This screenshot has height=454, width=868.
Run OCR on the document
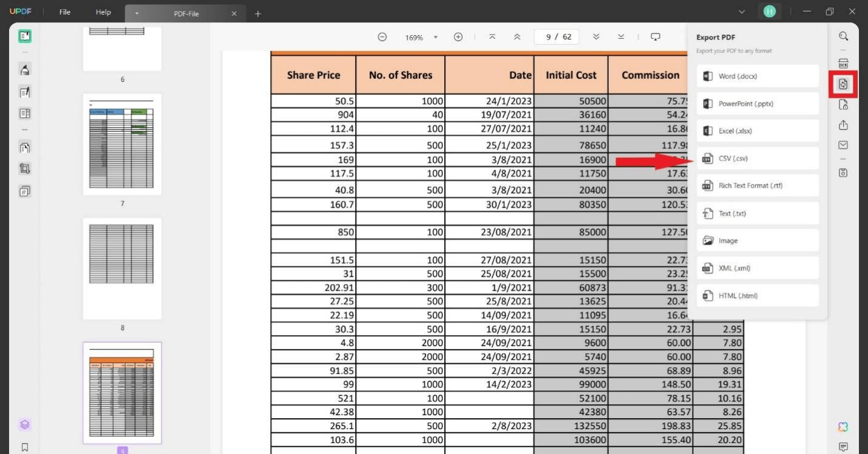843,63
